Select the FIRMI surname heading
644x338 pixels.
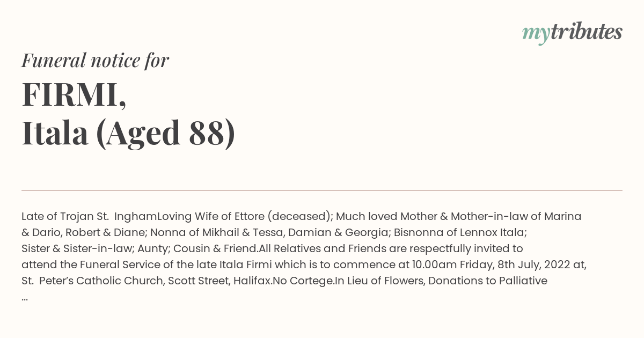(x=74, y=95)
